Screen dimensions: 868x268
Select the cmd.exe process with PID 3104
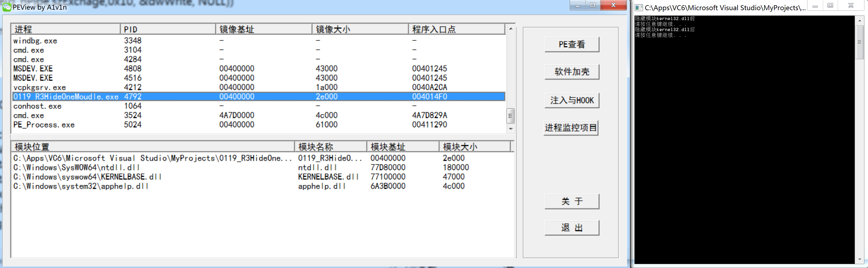click(29, 50)
